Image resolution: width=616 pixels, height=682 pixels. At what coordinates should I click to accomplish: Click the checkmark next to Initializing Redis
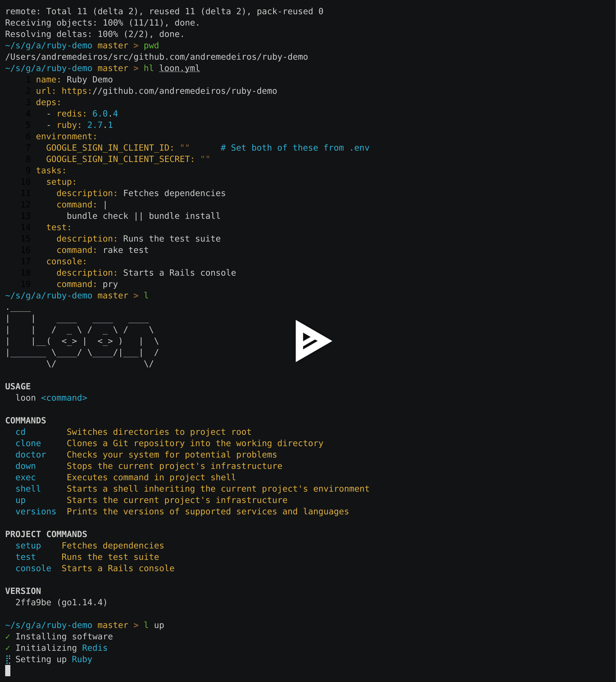7,648
